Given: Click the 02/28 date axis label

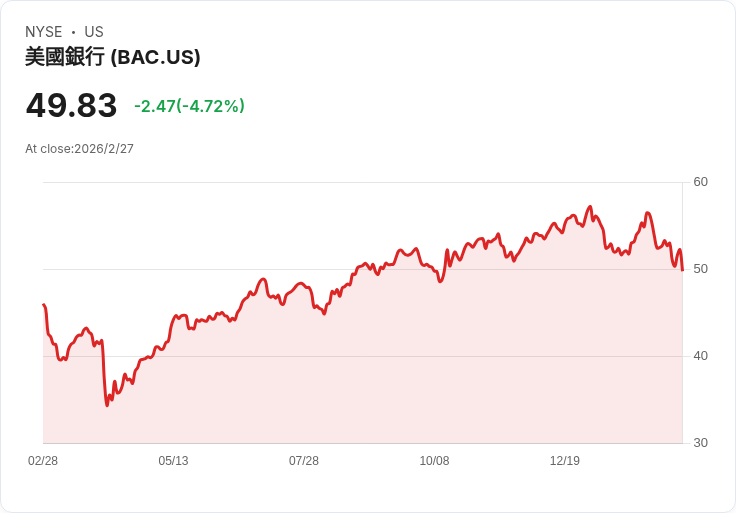Looking at the screenshot, I should point(43,461).
